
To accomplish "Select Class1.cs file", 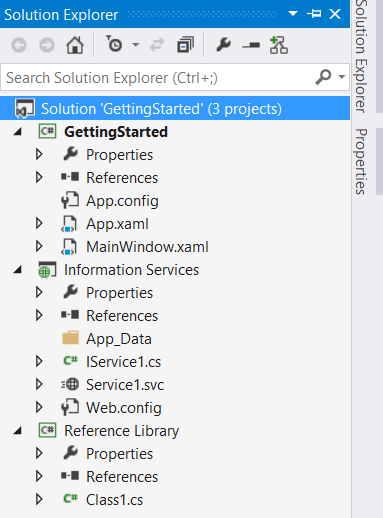I will coord(114,500).
